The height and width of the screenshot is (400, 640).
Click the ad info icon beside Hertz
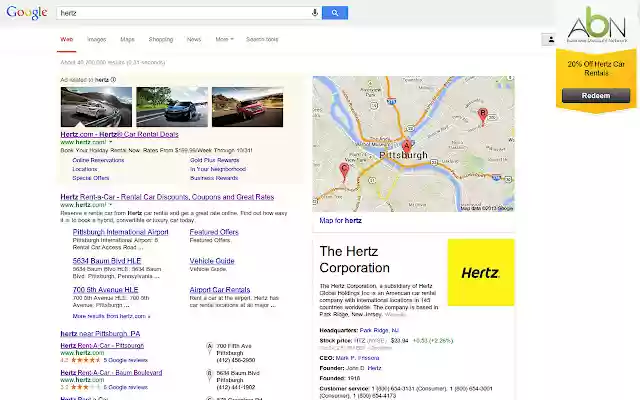click(113, 80)
